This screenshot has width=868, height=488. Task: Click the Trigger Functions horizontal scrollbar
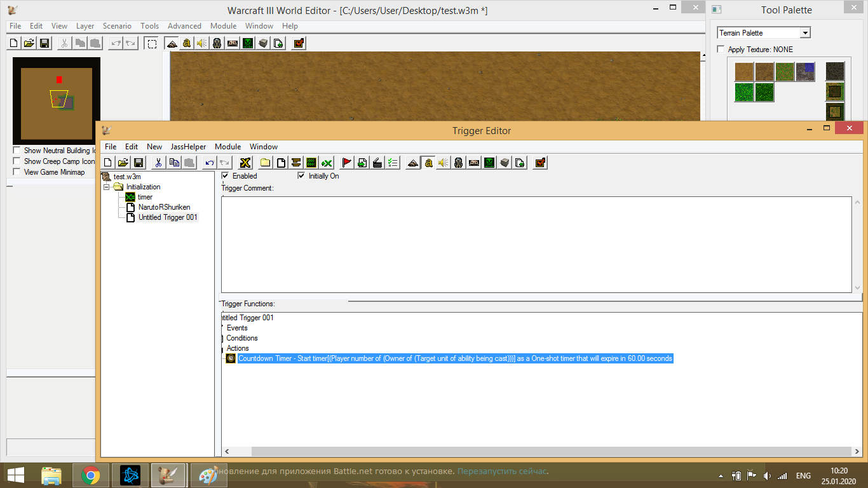point(543,451)
